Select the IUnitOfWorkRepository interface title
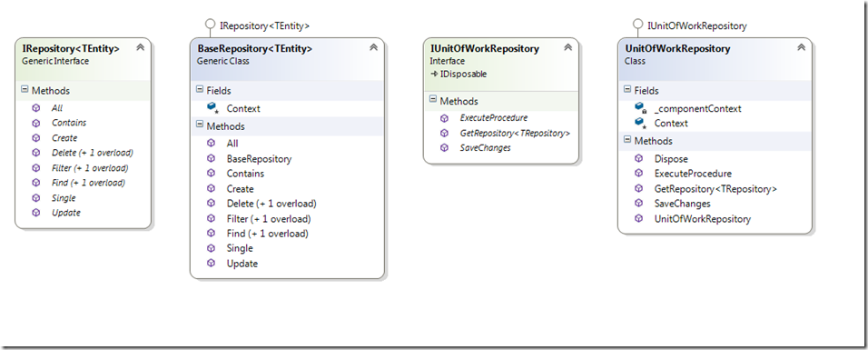The height and width of the screenshot is (350, 868). 484,49
